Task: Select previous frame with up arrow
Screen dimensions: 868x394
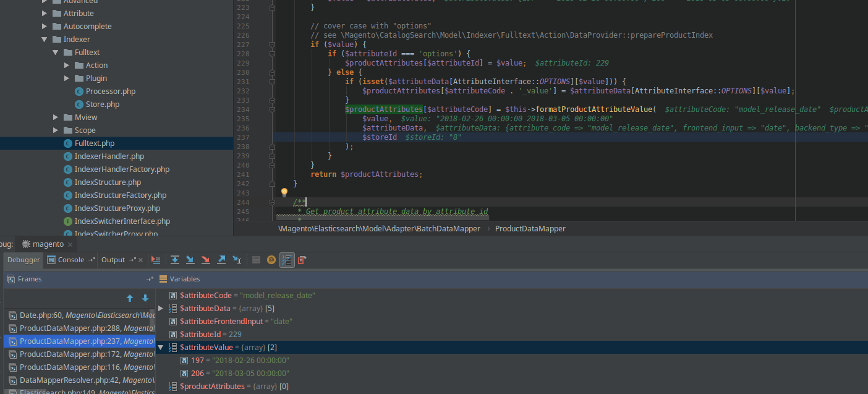Action: (130, 298)
